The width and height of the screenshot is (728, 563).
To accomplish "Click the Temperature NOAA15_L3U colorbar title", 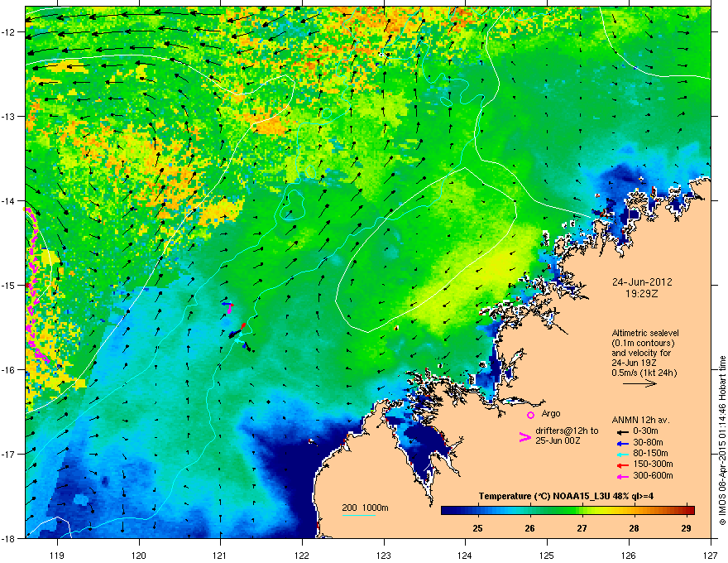I will 566,496.
